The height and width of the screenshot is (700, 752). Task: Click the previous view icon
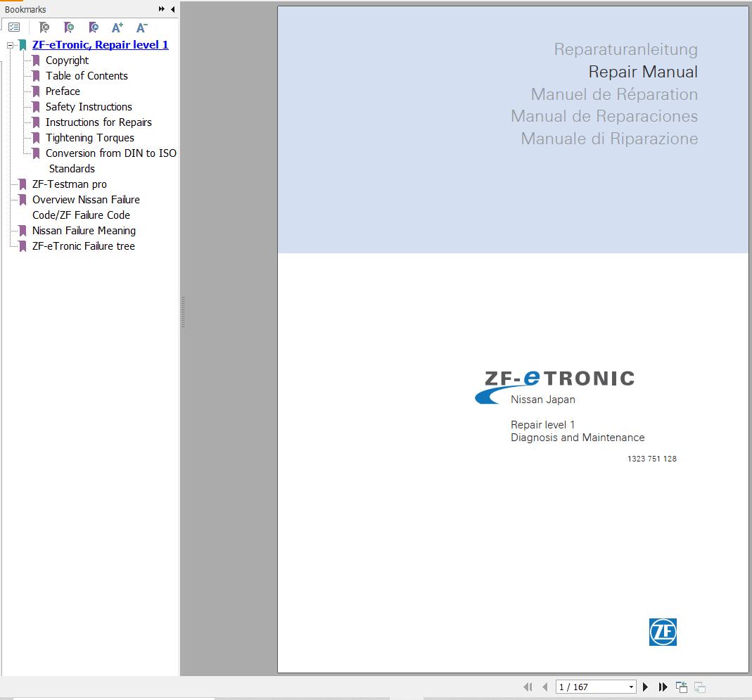682,687
